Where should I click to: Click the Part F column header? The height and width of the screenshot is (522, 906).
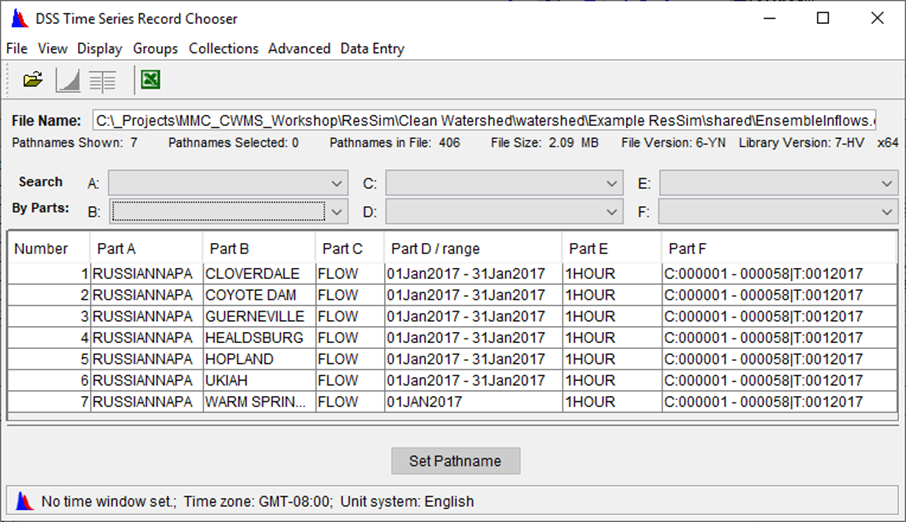coord(779,249)
